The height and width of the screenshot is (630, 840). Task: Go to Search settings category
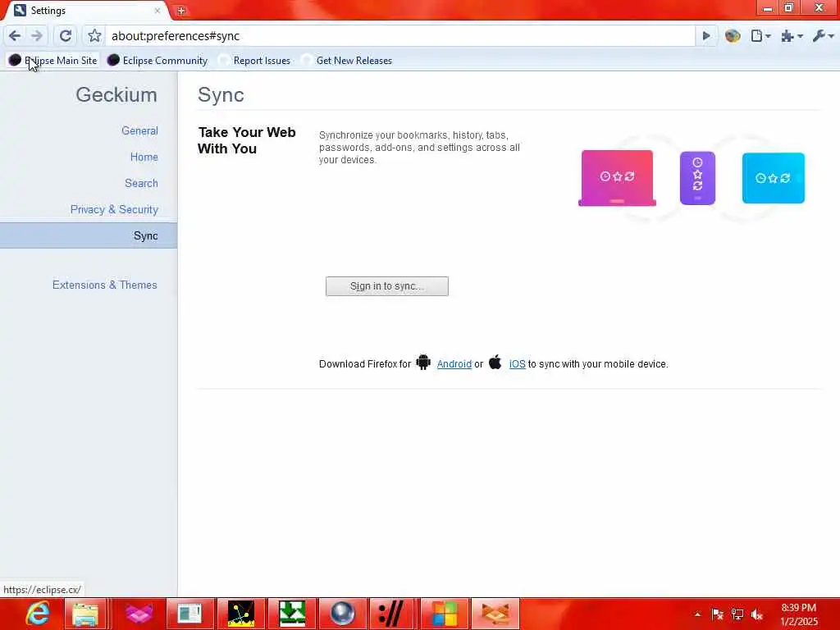pyautogui.click(x=141, y=183)
